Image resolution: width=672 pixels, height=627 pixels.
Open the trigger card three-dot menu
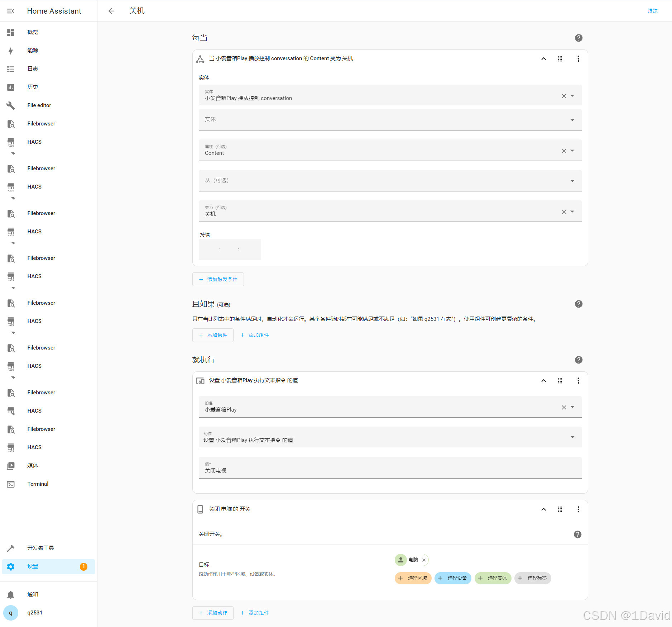[x=578, y=59]
